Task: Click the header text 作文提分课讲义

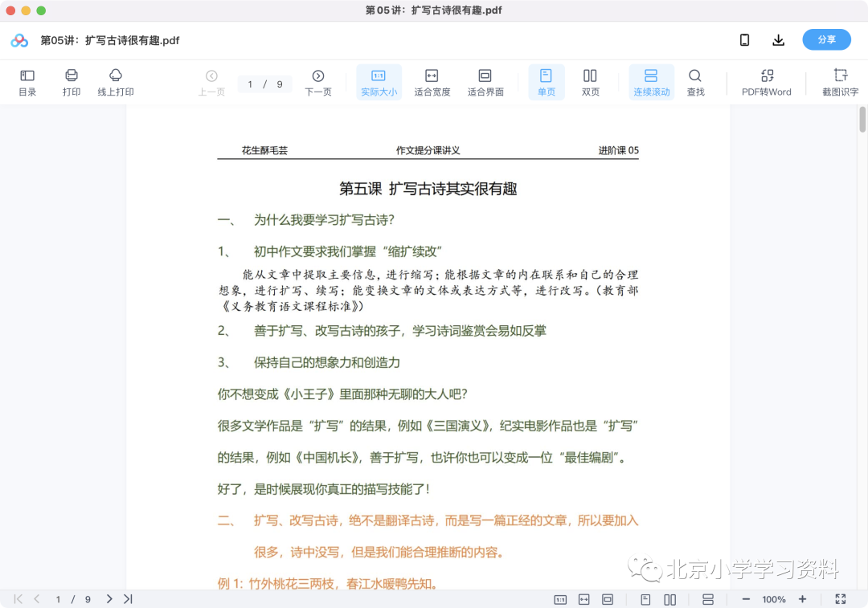Action: (428, 150)
